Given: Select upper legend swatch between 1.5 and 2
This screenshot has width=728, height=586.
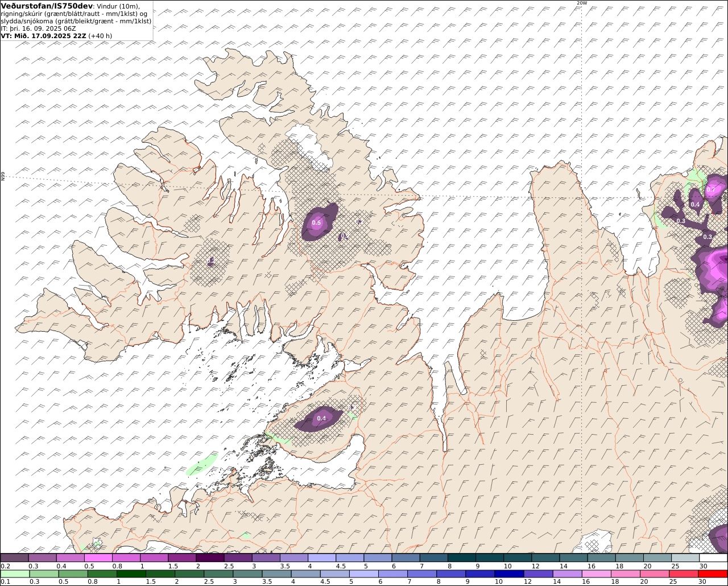Looking at the screenshot, I should point(182,558).
